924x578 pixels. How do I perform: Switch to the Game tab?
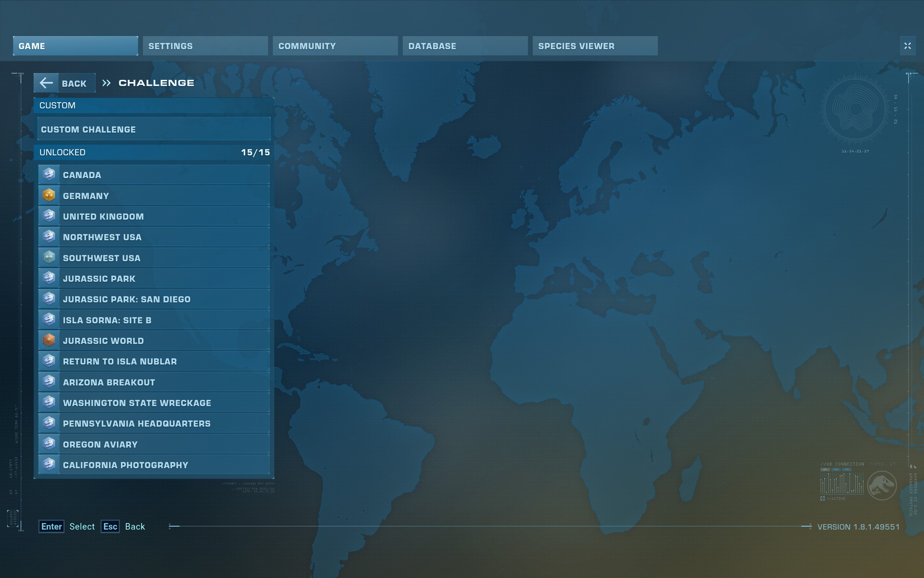click(x=75, y=46)
